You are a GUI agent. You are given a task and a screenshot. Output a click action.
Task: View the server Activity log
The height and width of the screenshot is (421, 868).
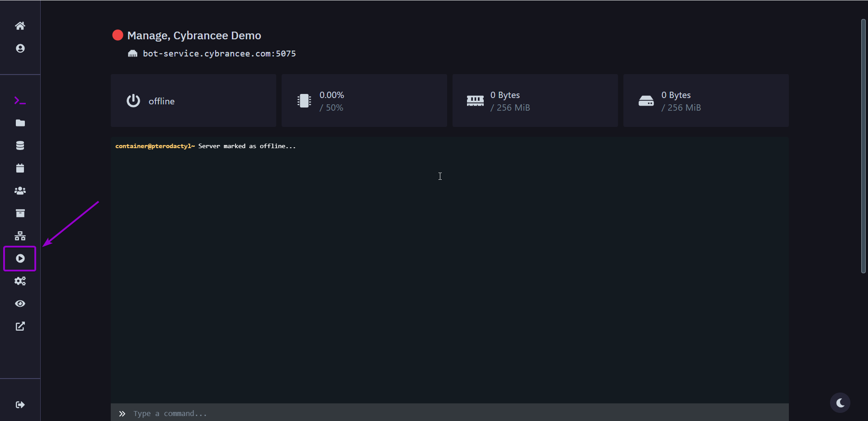(x=20, y=304)
